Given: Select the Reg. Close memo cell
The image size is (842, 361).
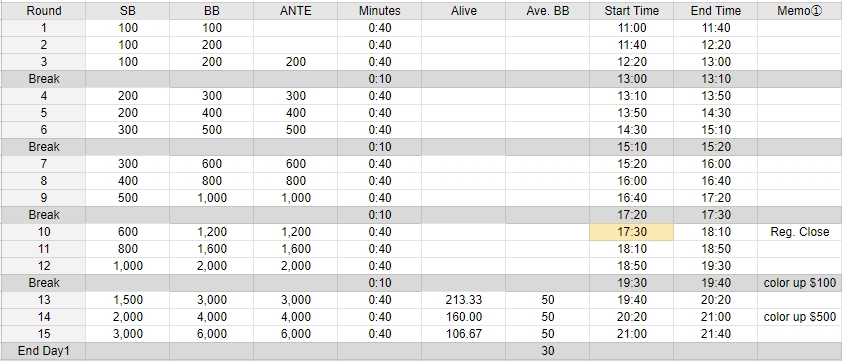Looking at the screenshot, I should tap(800, 232).
